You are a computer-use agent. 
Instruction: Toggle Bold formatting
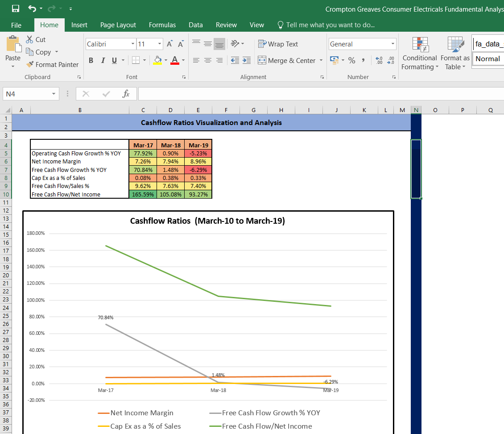tap(91, 60)
